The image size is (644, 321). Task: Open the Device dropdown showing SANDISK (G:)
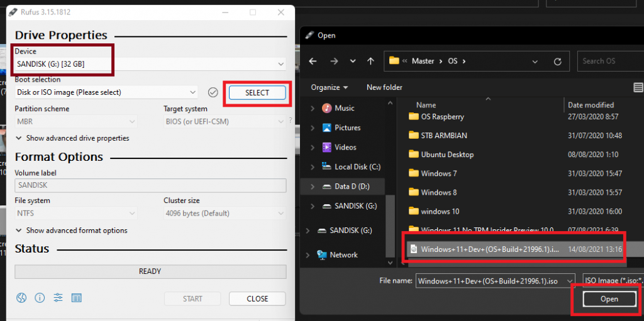pyautogui.click(x=150, y=64)
